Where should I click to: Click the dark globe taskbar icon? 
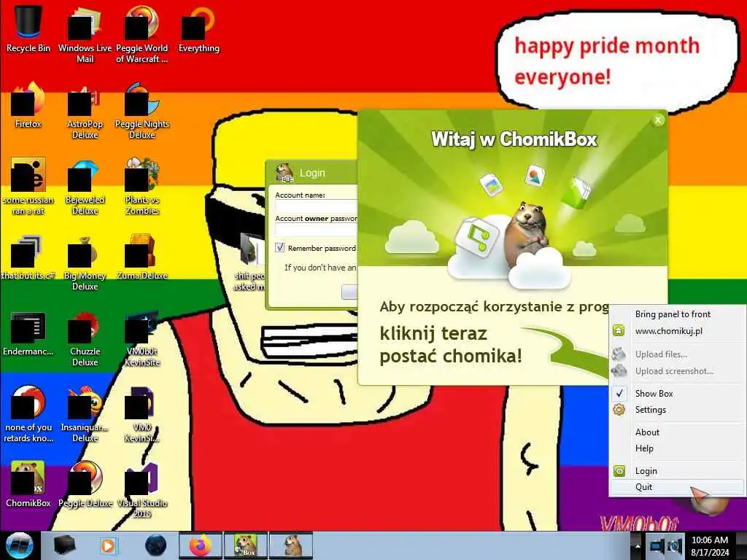[x=156, y=545]
